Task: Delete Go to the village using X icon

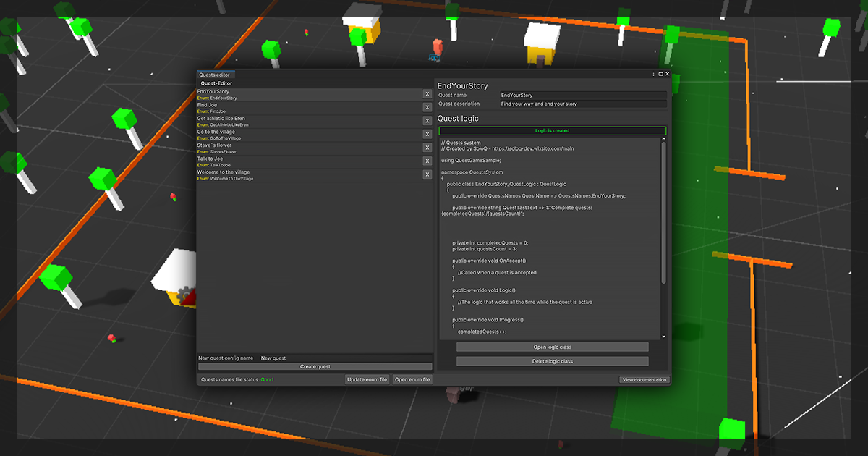Action: click(x=427, y=133)
